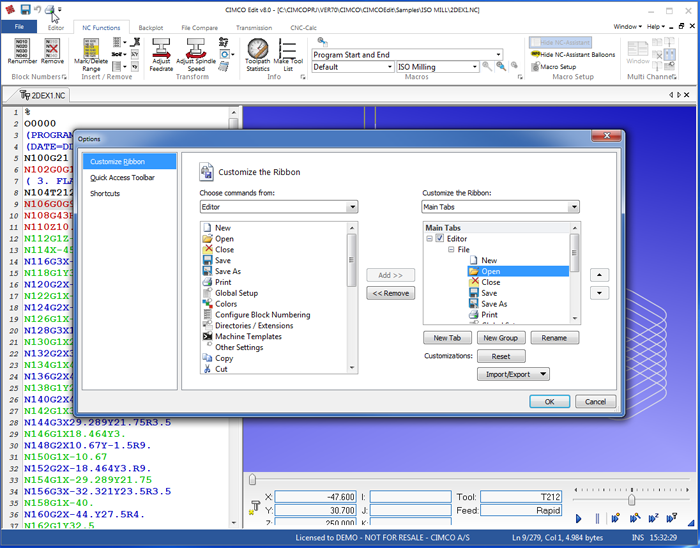This screenshot has width=700, height=548.
Task: Click the Close command icon in the left list
Action: click(208, 249)
